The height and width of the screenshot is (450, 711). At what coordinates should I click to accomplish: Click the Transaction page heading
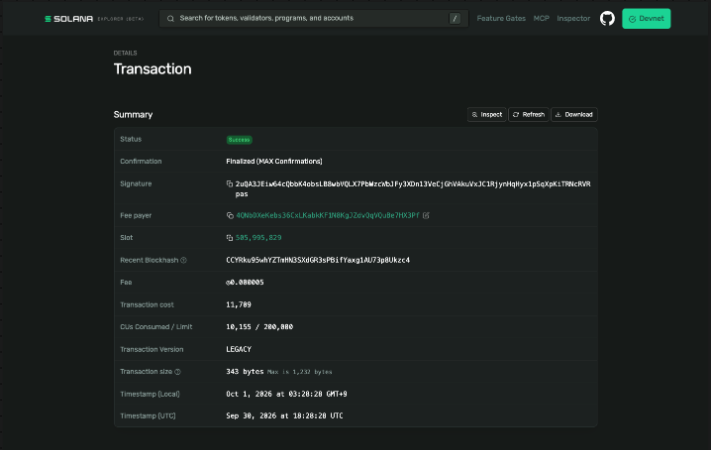click(152, 69)
